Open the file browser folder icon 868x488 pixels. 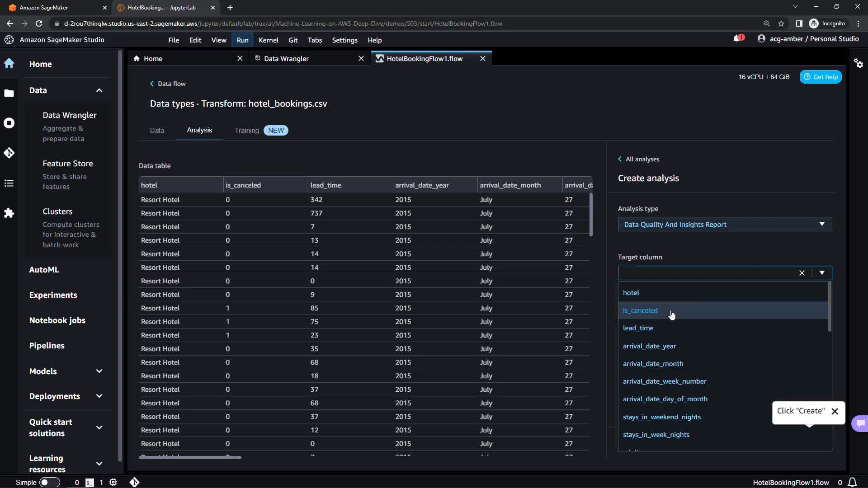click(9, 93)
